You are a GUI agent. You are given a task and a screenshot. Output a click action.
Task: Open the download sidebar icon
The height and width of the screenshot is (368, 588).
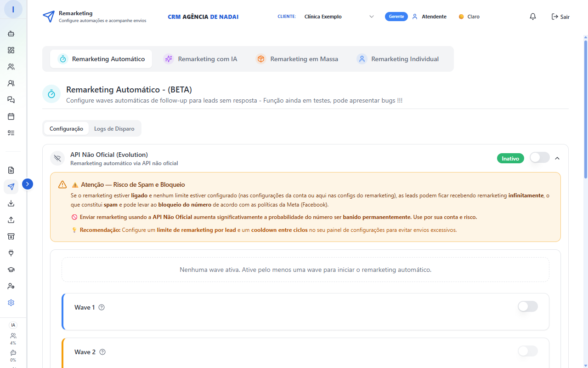pyautogui.click(x=11, y=203)
